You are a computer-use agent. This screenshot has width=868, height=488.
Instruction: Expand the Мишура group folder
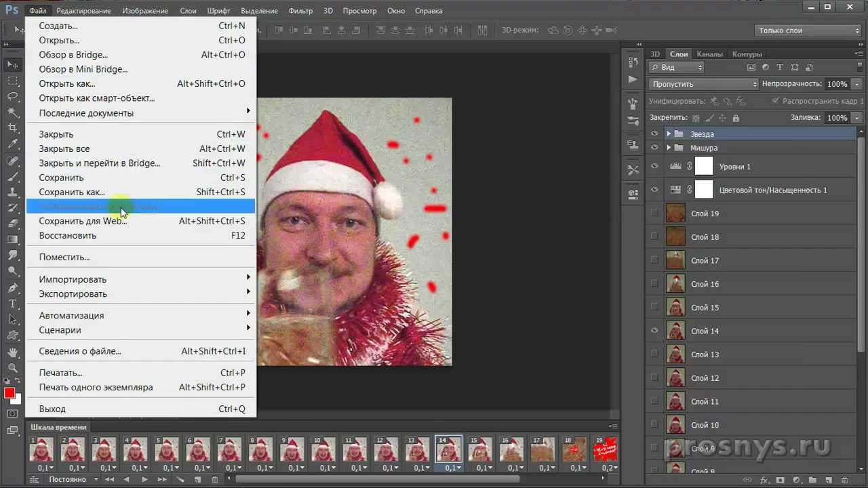tap(669, 148)
